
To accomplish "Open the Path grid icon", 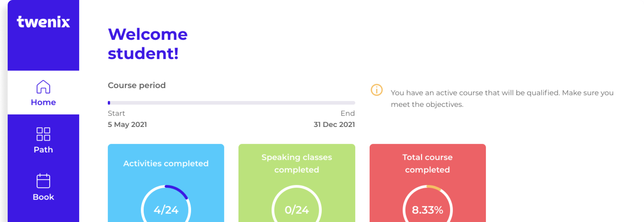I will 43,134.
